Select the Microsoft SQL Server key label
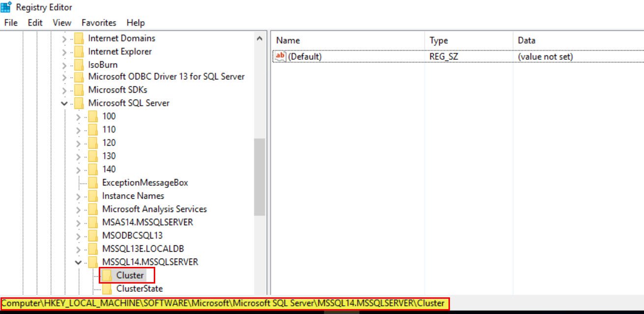The height and width of the screenshot is (314, 644). 129,103
